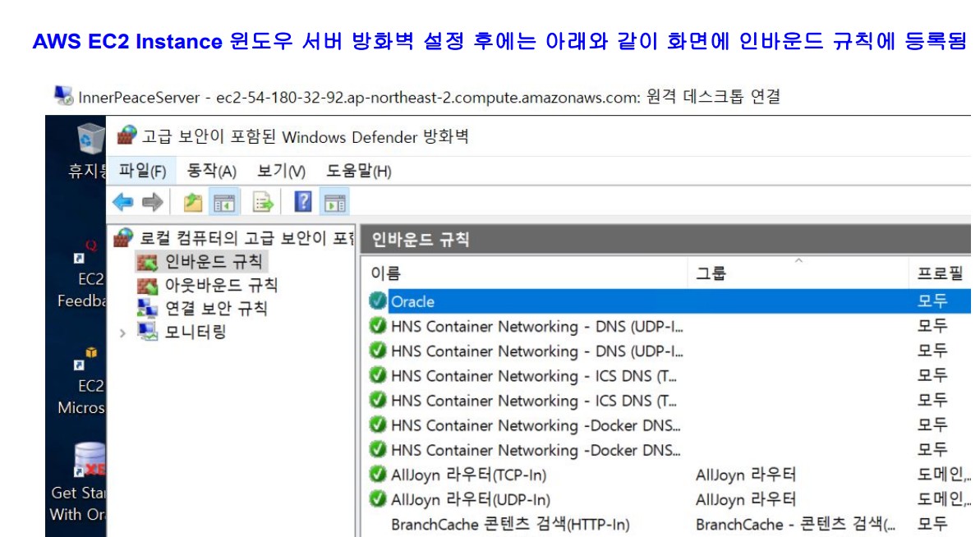Select 로컬 컴퓨터의 고급 보안 root node
Viewport: 980px width, 537px height.
pos(246,238)
